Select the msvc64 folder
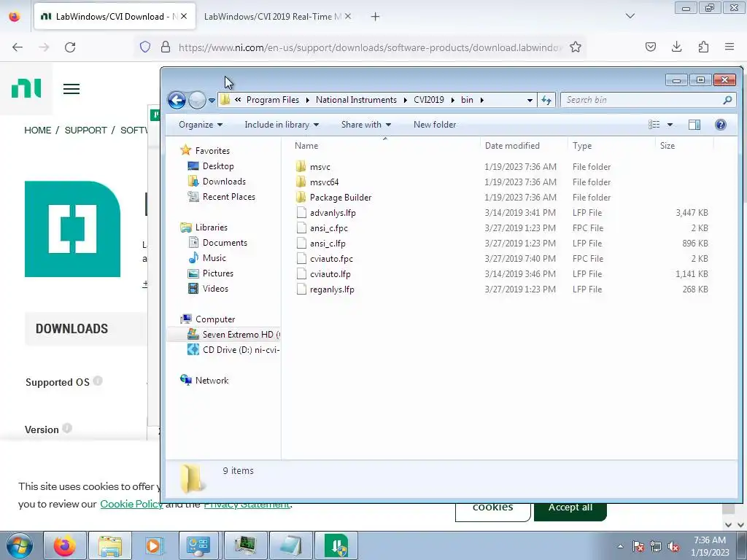Screen dimensions: 747x560 tap(324, 182)
